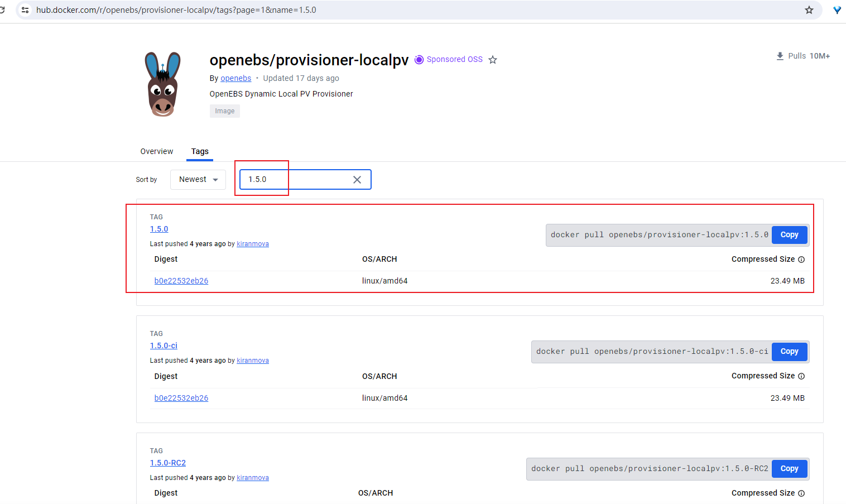The height and width of the screenshot is (504, 846).
Task: Open tag 1.5.0-RC2 link
Action: click(x=168, y=463)
